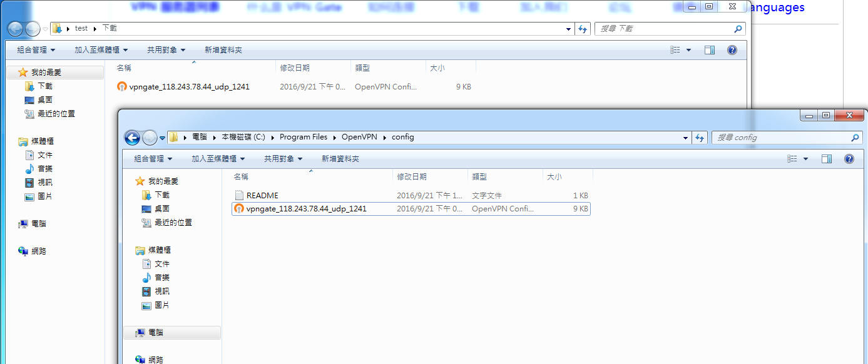The image size is (868, 364).
Task: Change view icon in config window
Action: [x=792, y=159]
